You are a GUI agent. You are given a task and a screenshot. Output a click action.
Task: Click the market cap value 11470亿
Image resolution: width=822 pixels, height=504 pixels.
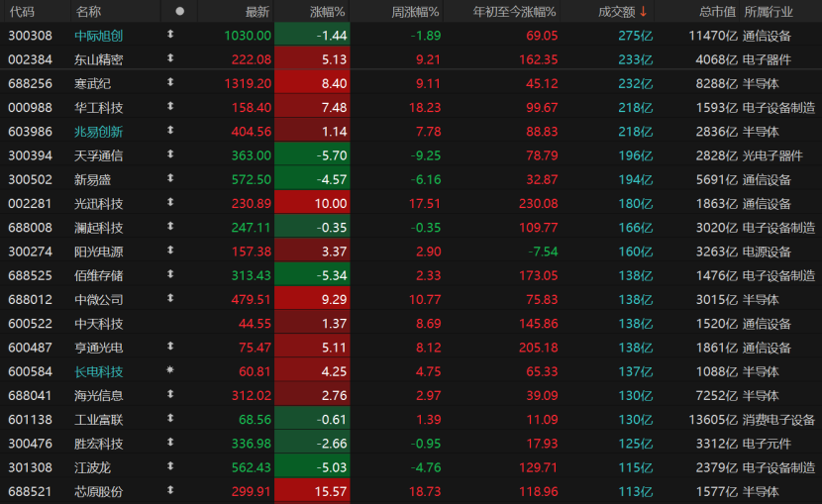(x=713, y=36)
